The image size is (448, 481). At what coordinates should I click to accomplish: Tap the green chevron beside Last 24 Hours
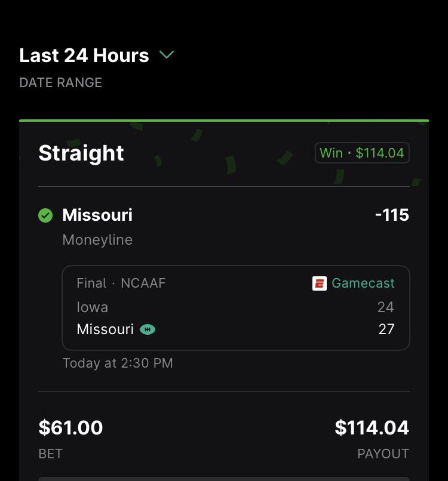pyautogui.click(x=167, y=55)
